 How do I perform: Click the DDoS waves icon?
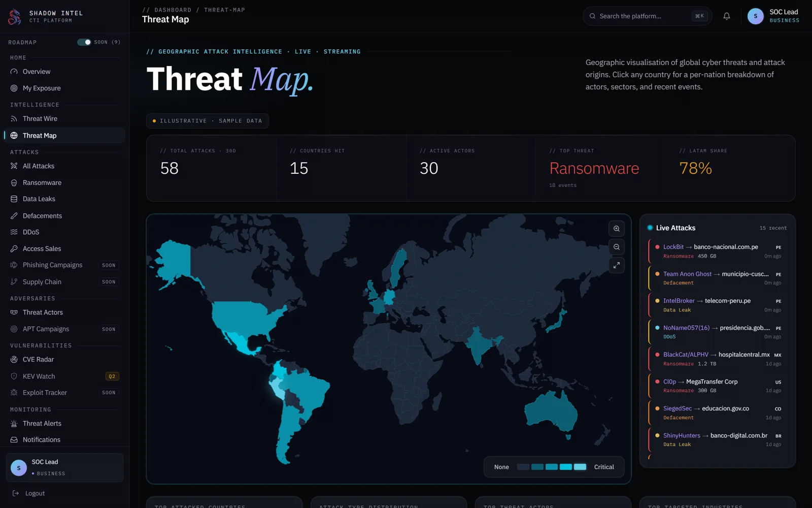[x=14, y=232]
